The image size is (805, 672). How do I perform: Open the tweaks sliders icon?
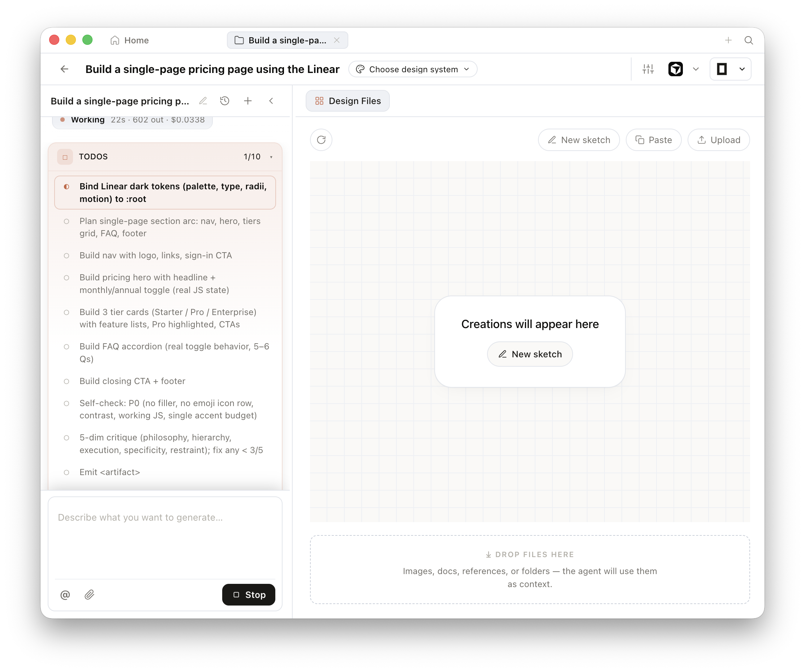click(x=648, y=69)
